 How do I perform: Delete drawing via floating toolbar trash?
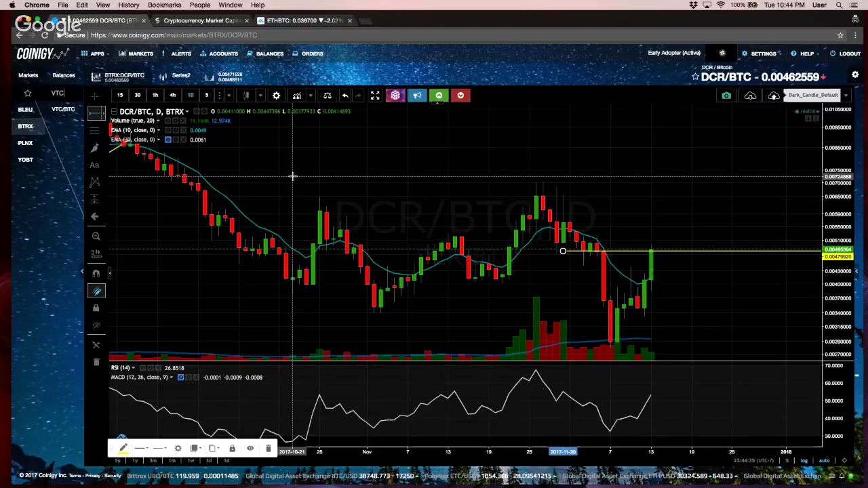(268, 448)
